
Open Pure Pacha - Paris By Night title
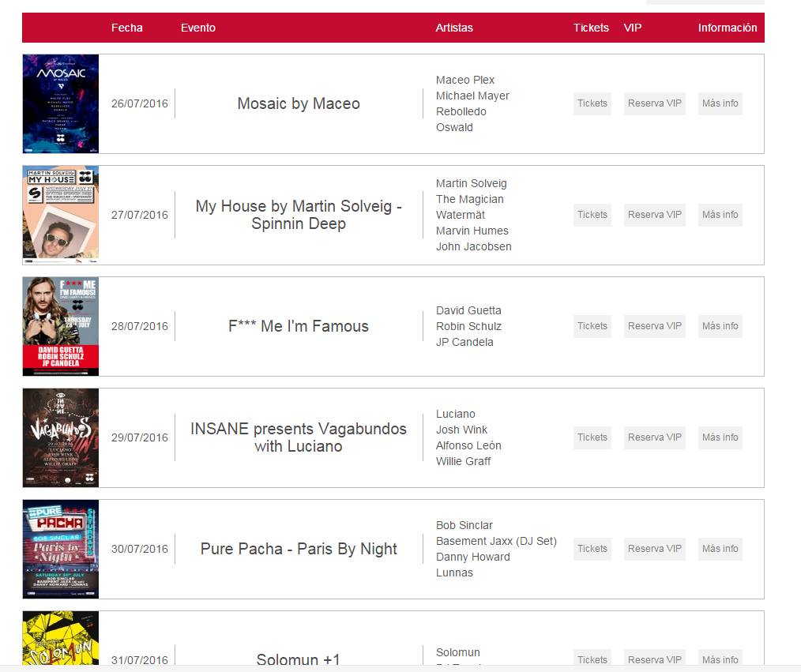point(299,549)
